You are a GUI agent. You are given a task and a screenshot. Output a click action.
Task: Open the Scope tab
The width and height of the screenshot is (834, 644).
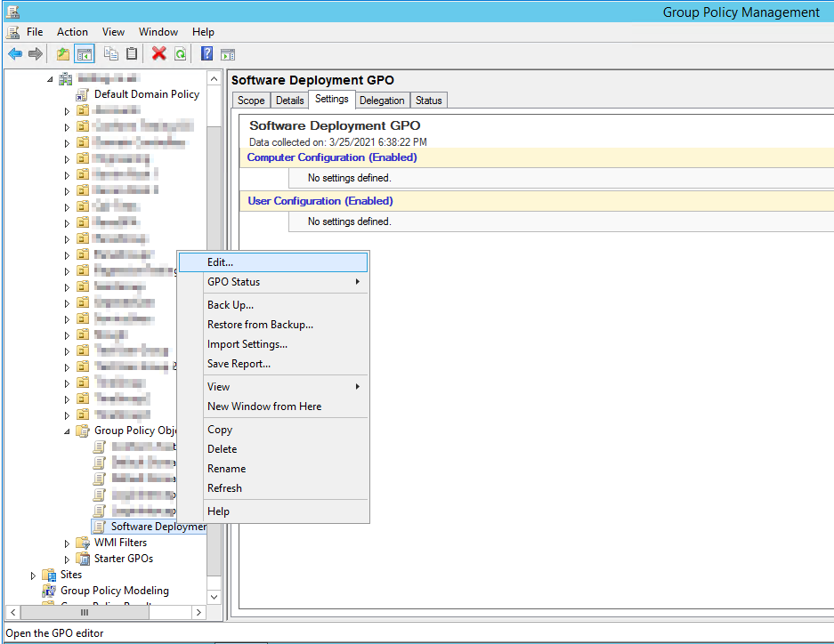click(251, 101)
